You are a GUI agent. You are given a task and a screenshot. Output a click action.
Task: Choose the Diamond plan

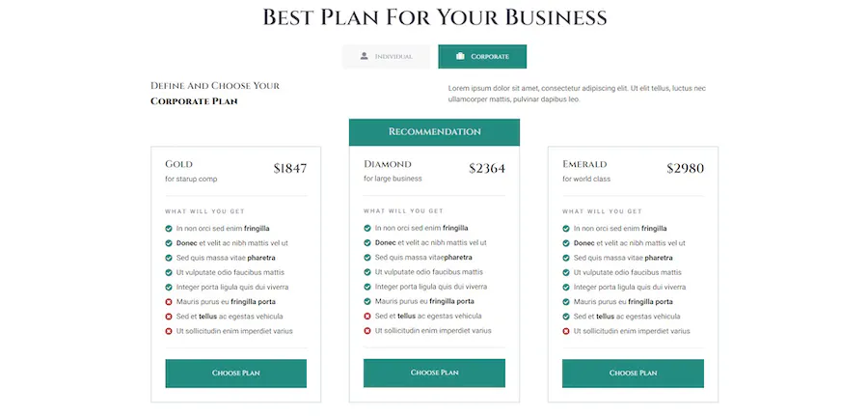(x=435, y=373)
